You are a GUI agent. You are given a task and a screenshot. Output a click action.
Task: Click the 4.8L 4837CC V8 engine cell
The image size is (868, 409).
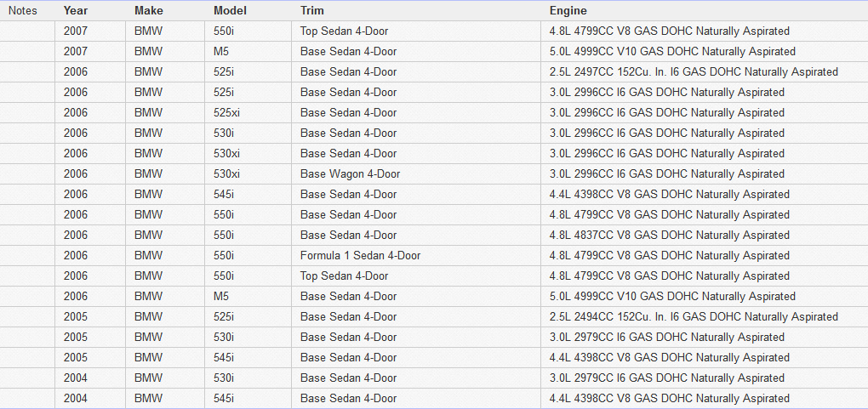click(x=669, y=236)
